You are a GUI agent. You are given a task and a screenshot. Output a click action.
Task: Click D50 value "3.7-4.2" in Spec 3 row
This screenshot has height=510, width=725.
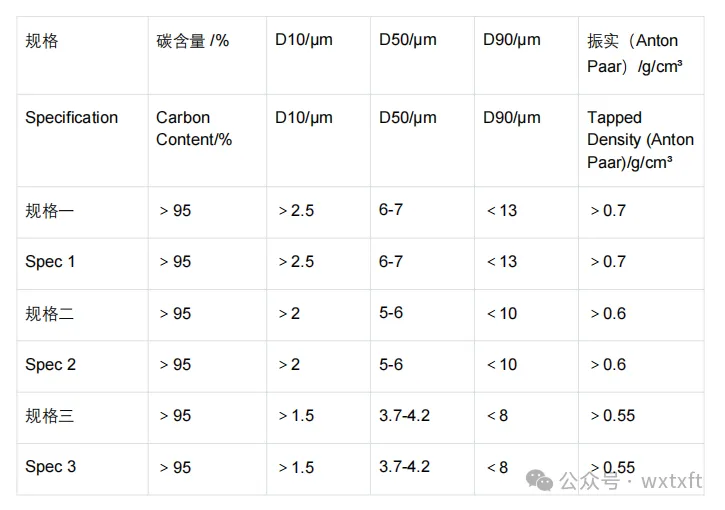(x=404, y=467)
